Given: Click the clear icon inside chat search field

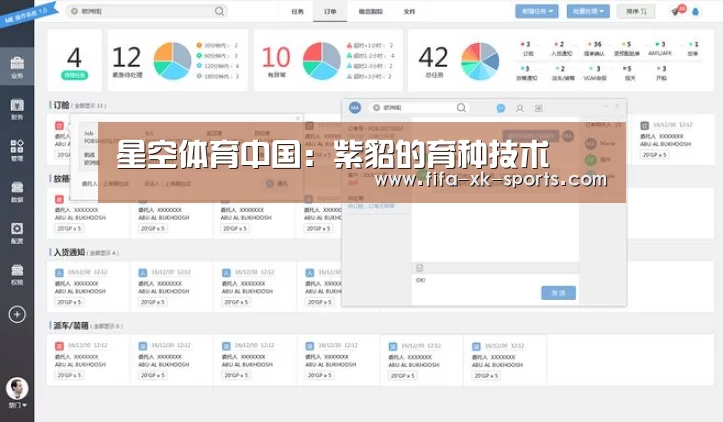Looking at the screenshot, I should [376, 107].
